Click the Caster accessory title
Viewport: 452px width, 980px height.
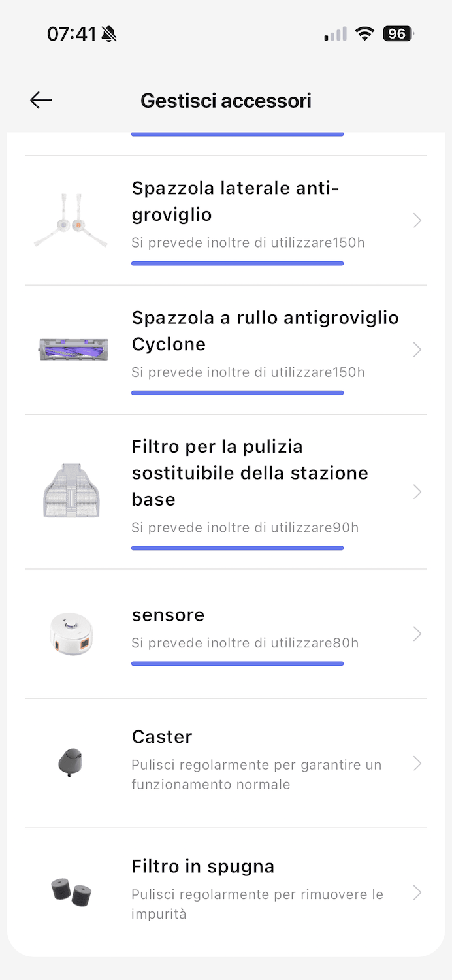click(162, 737)
